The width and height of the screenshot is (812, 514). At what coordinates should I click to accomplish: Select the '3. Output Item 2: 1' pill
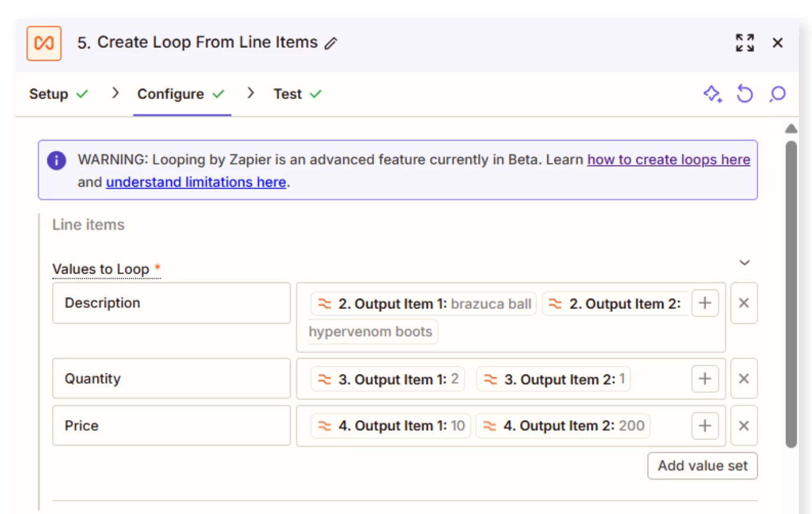pos(554,379)
